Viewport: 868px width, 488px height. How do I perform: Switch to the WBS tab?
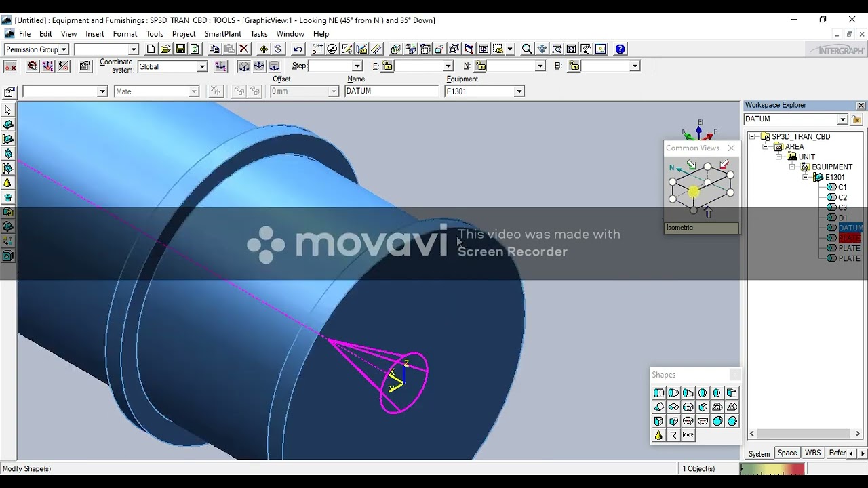[812, 453]
